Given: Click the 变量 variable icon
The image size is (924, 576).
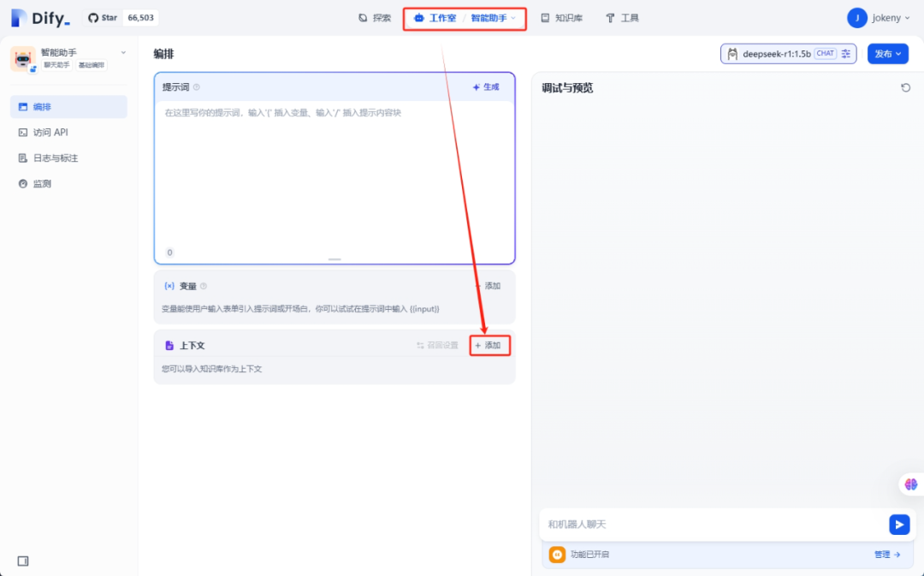Looking at the screenshot, I should (169, 286).
